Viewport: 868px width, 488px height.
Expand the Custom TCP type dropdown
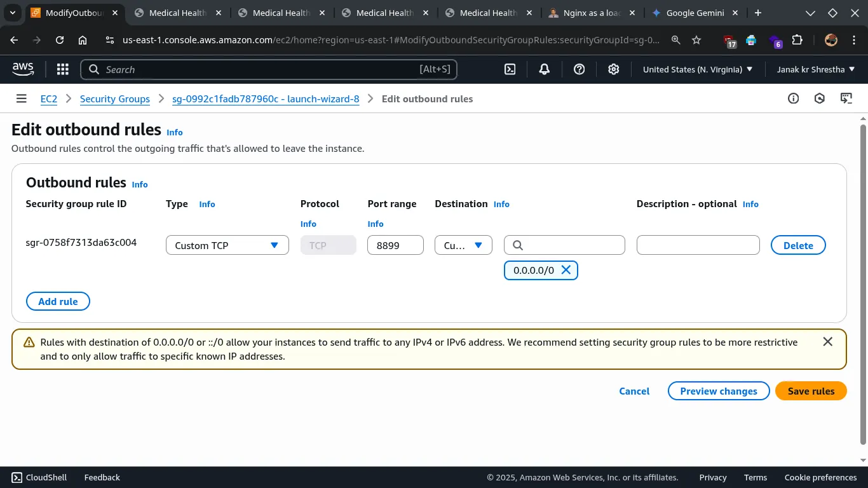coord(227,245)
